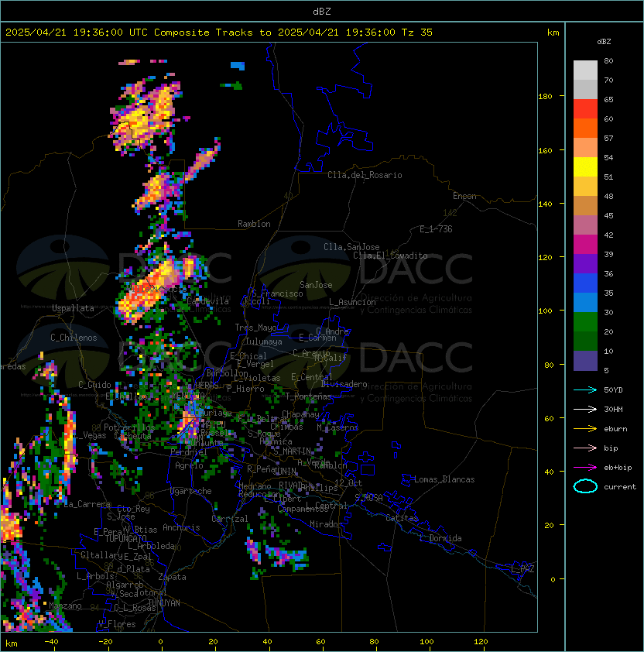Pick the dark orange 57–60 dBZ swatch
This screenshot has height=652, width=644.
585,128
